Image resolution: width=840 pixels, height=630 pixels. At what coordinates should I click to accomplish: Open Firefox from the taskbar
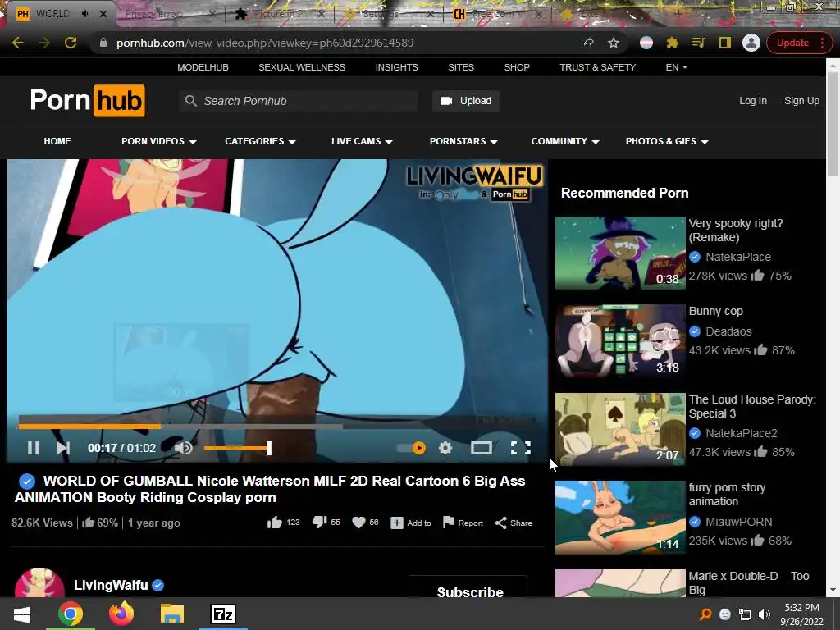coord(121,614)
